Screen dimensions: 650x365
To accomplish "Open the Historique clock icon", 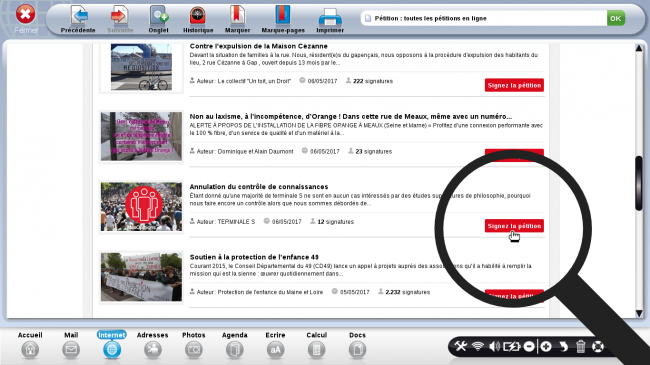I will pos(198,19).
